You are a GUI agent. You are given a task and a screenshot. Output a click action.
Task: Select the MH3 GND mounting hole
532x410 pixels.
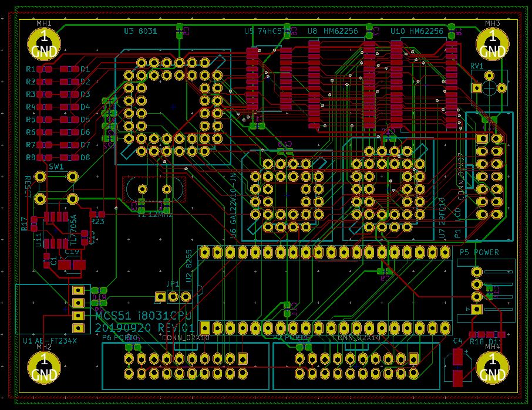pyautogui.click(x=492, y=45)
